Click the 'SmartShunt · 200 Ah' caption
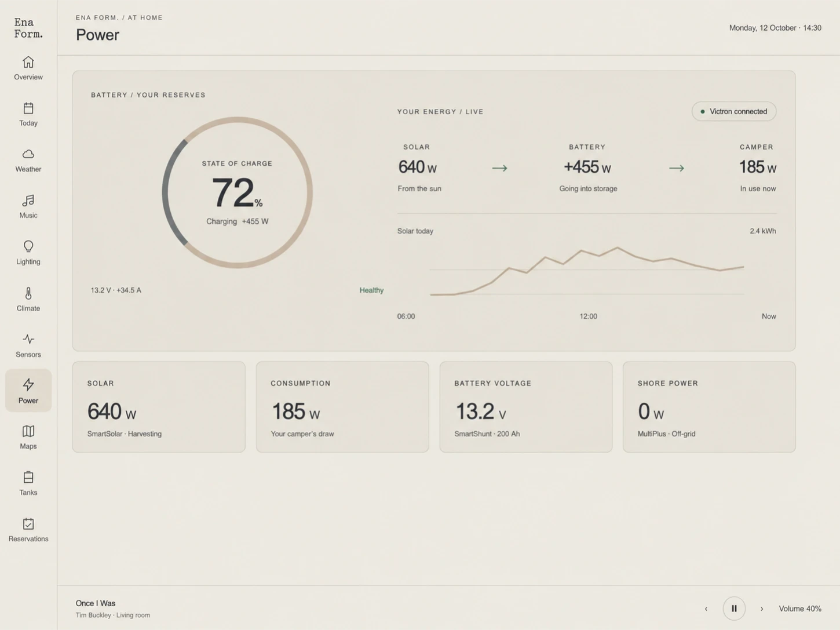The image size is (840, 630). pos(487,434)
